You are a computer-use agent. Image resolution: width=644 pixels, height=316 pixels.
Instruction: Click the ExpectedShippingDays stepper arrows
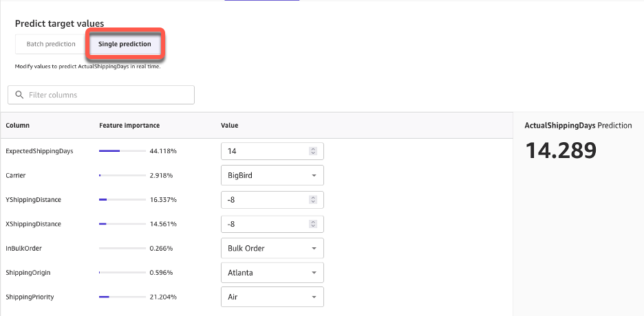point(313,151)
